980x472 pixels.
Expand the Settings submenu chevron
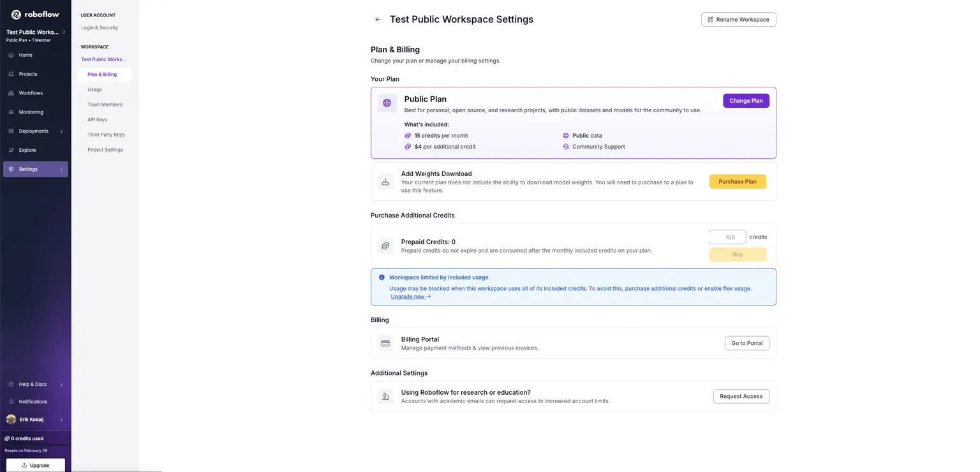[x=61, y=169]
